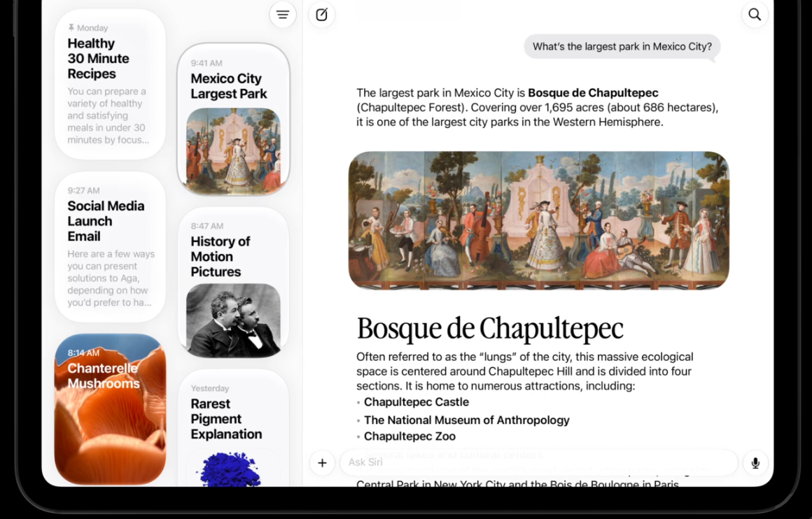
Task: Open Rarest Pigment Explanation card
Action: click(x=233, y=429)
